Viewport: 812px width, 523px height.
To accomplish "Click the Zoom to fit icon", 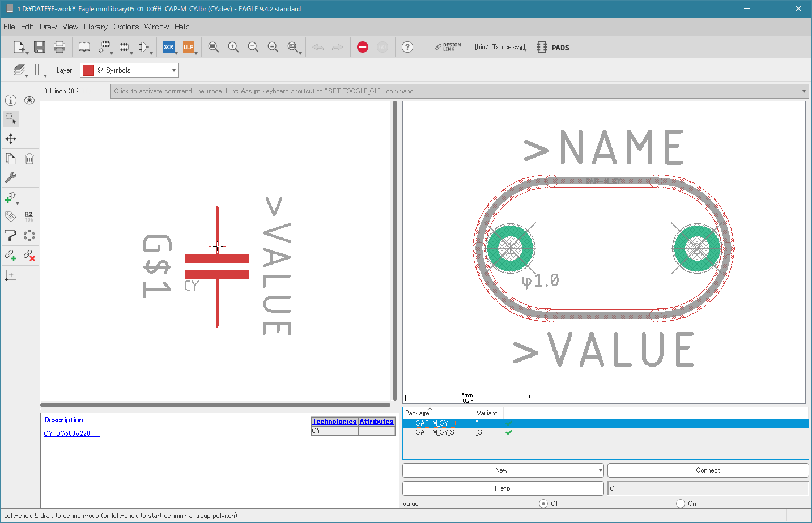I will coord(214,47).
